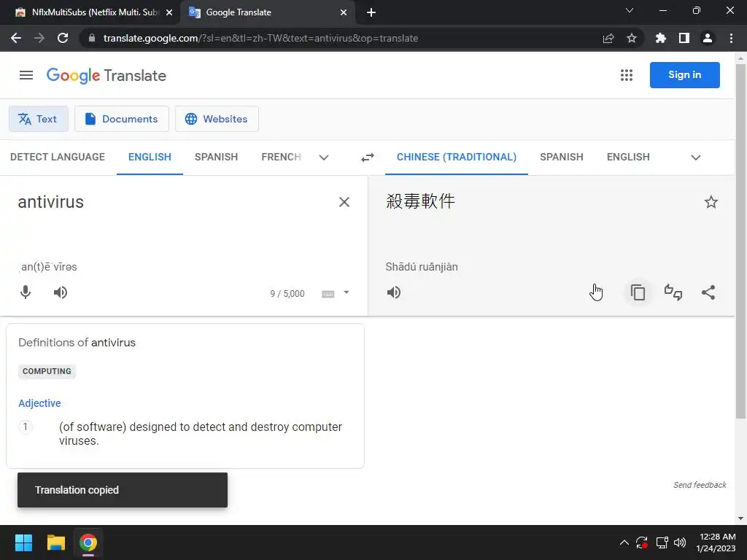Click the page vertical scrollbar
This screenshot has height=560, width=747.
[x=740, y=241]
